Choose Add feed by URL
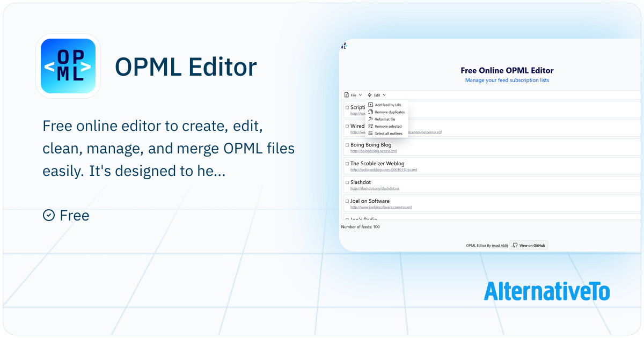Image resolution: width=644 pixels, height=338 pixels. coord(386,105)
